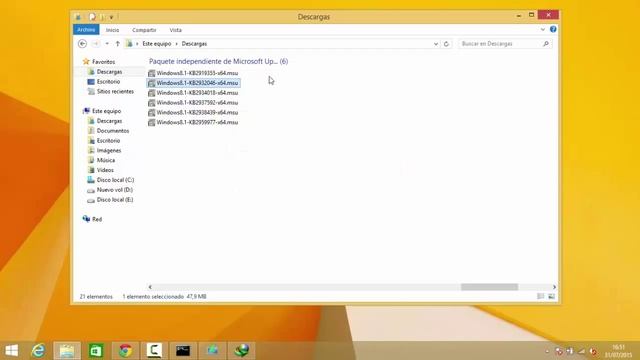Open the Vista ribbon tab
This screenshot has height=360, width=640.
pyautogui.click(x=176, y=30)
